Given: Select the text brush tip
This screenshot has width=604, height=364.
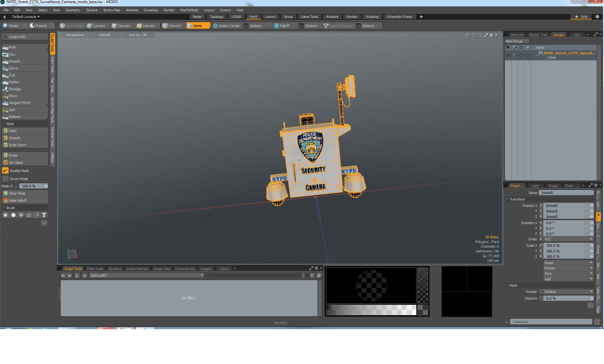Looking at the screenshot, I should point(44,215).
